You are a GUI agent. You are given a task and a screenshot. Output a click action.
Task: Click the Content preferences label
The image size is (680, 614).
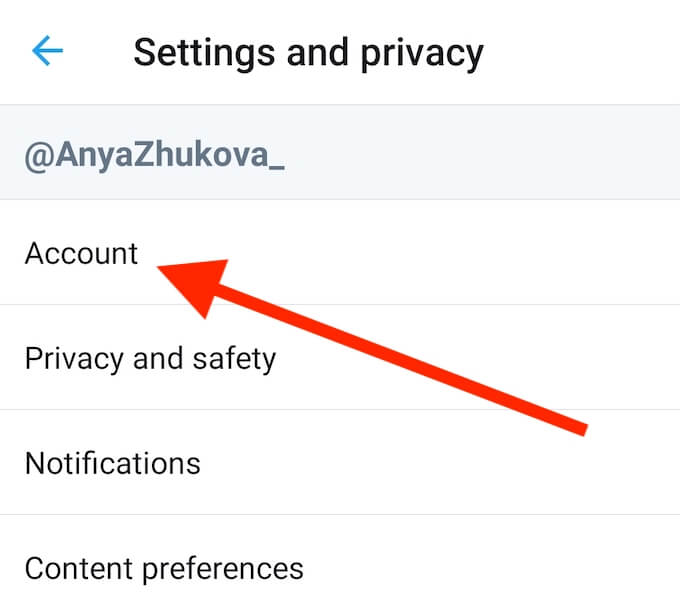(x=164, y=569)
